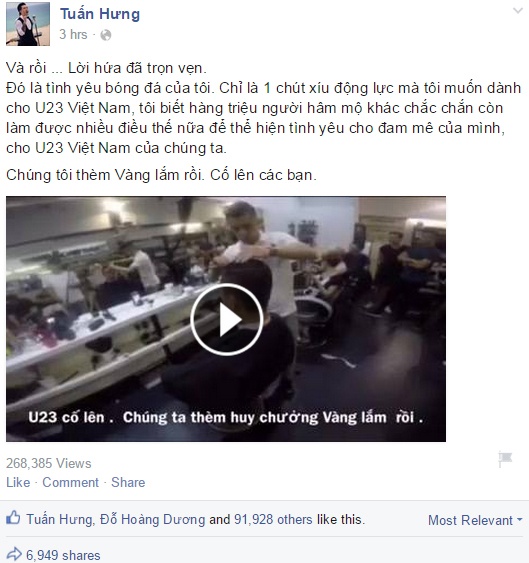This screenshot has height=563, width=529.
Task: Click the 268,385 Views count
Action: (49, 463)
